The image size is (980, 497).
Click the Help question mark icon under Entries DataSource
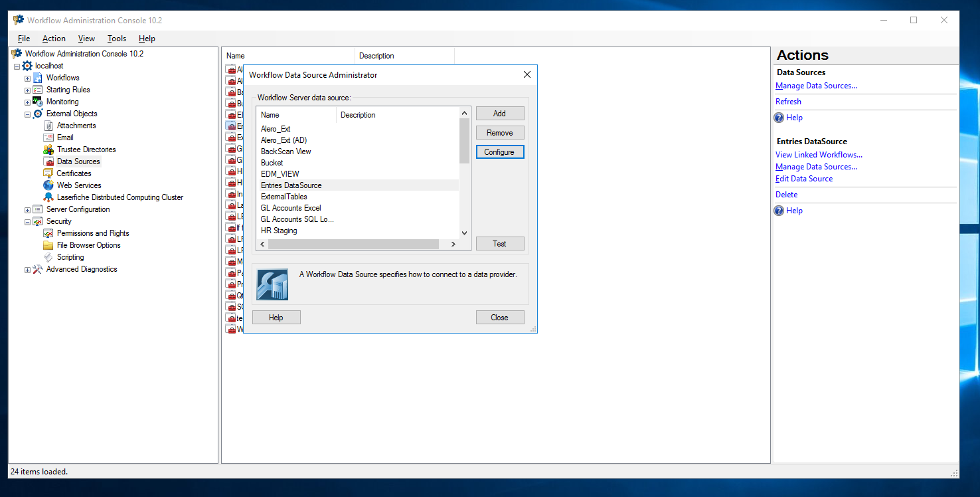tap(779, 211)
